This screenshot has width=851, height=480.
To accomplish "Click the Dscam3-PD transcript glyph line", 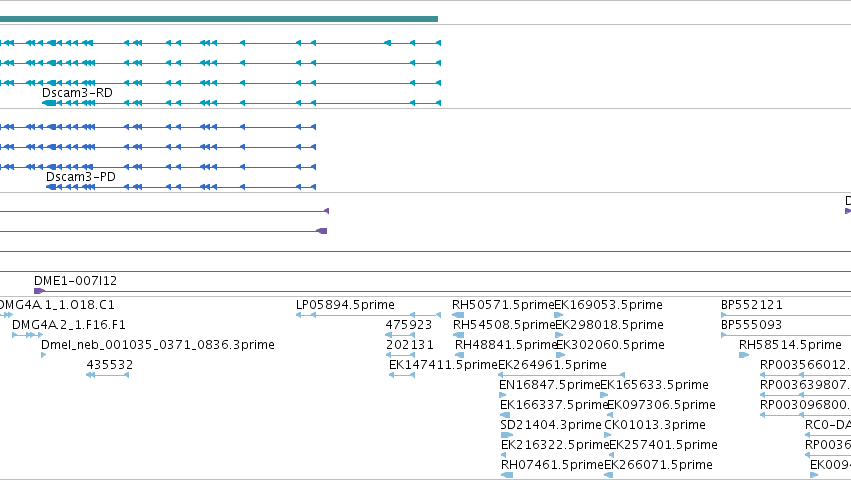I will pos(181,187).
